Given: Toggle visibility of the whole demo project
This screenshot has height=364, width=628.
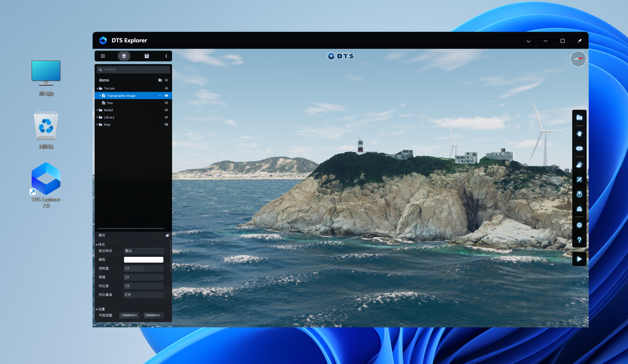Looking at the screenshot, I should (166, 80).
